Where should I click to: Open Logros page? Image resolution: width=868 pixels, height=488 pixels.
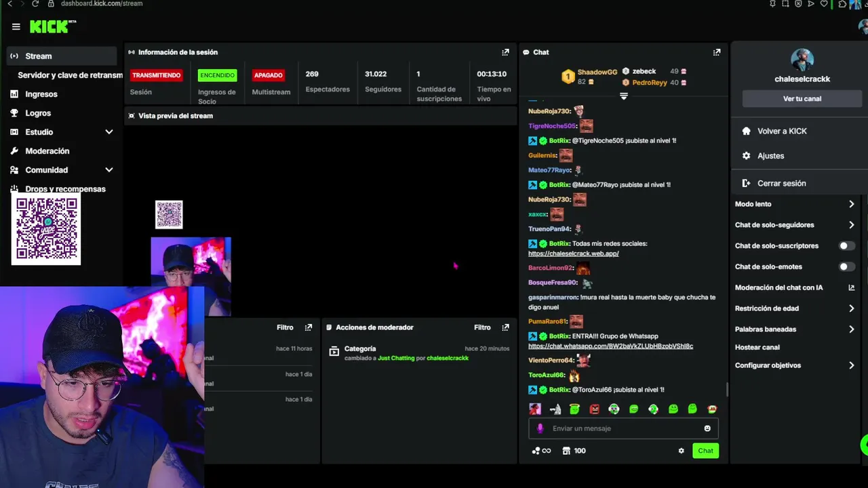pyautogui.click(x=38, y=113)
